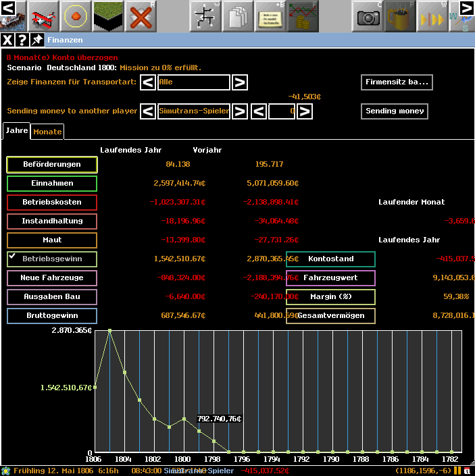Click the question mark help icon
Screen dimensions: 475x476
pyautogui.click(x=22, y=41)
